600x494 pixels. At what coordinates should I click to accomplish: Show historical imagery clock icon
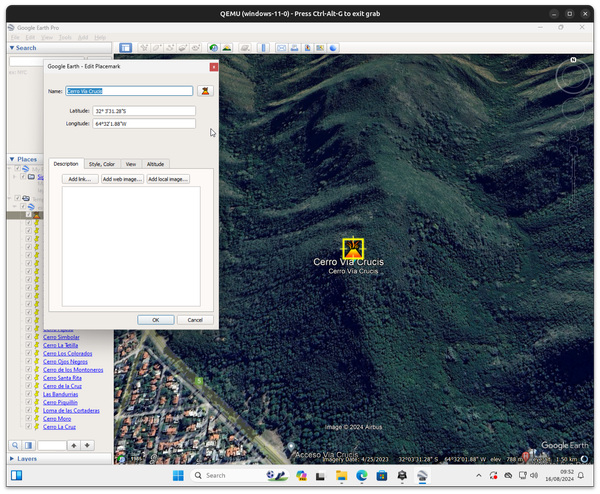point(214,48)
